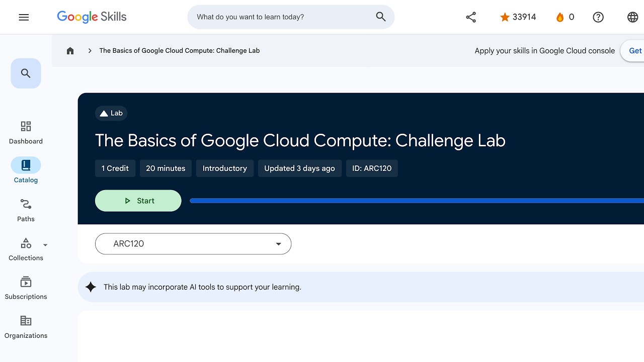The width and height of the screenshot is (644, 362).
Task: Click the Lab badge triangle icon
Action: coord(104,114)
